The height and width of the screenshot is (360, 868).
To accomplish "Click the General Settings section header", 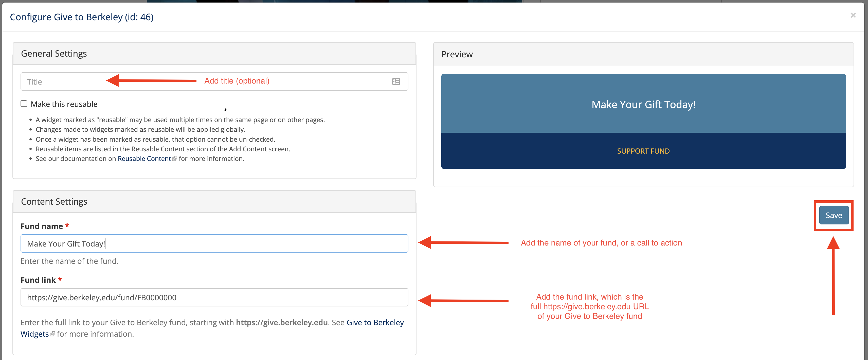I will click(54, 53).
